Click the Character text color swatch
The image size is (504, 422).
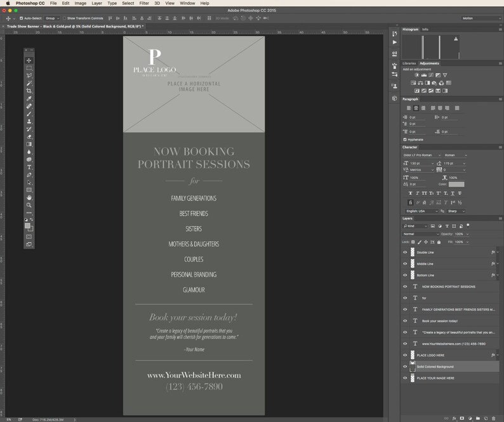click(456, 184)
